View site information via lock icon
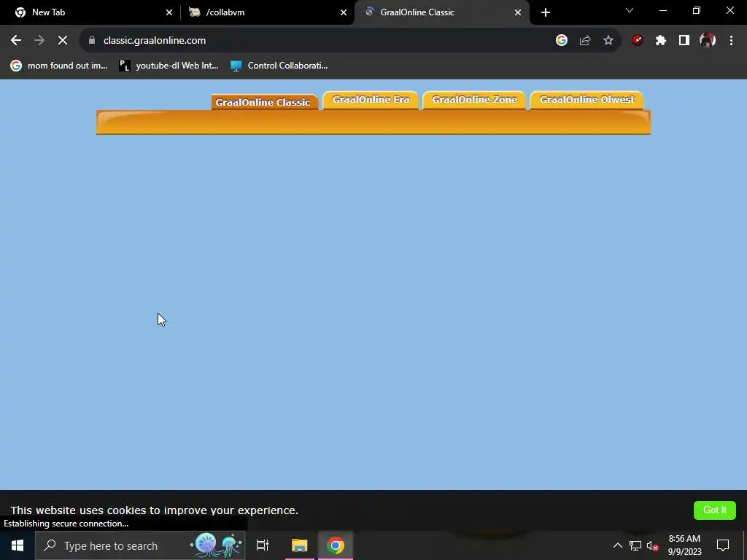Image resolution: width=747 pixels, height=560 pixels. (x=92, y=41)
